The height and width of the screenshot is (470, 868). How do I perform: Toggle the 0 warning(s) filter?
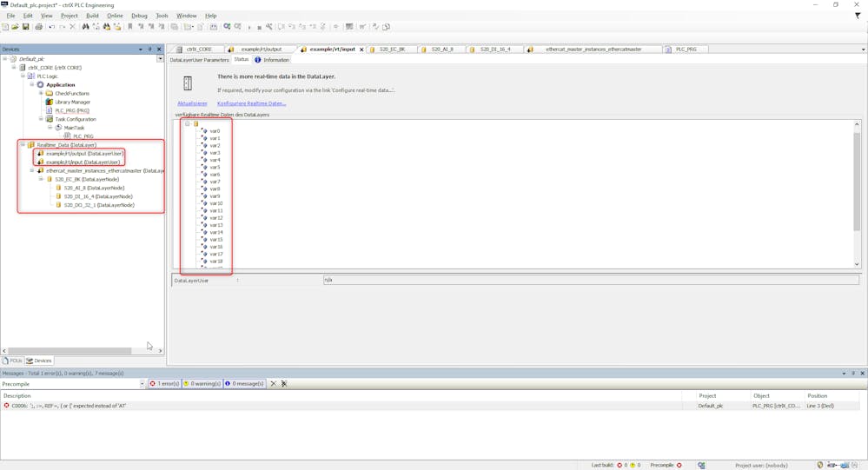pyautogui.click(x=202, y=384)
